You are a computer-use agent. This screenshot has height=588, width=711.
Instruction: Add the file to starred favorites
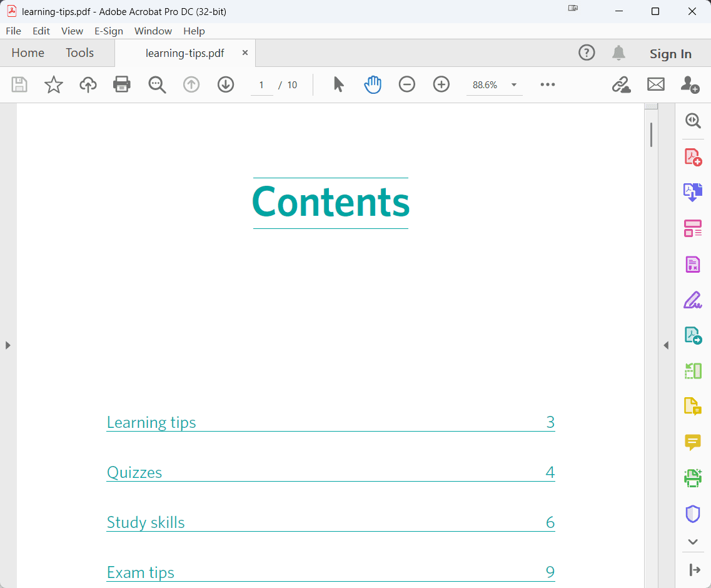click(x=54, y=84)
